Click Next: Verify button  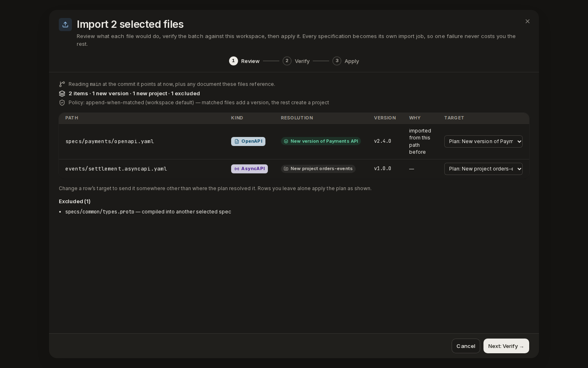(x=506, y=346)
